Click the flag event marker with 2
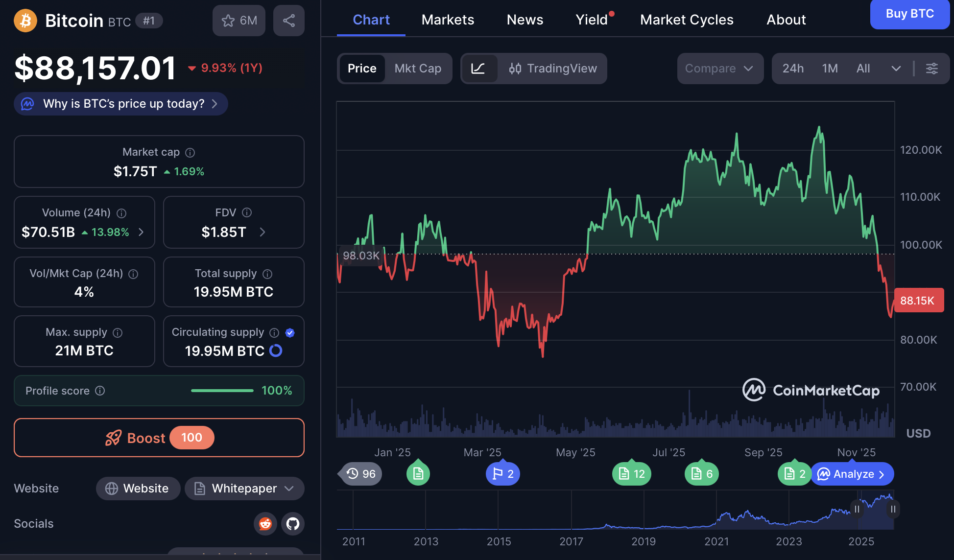Image resolution: width=954 pixels, height=560 pixels. tap(503, 474)
